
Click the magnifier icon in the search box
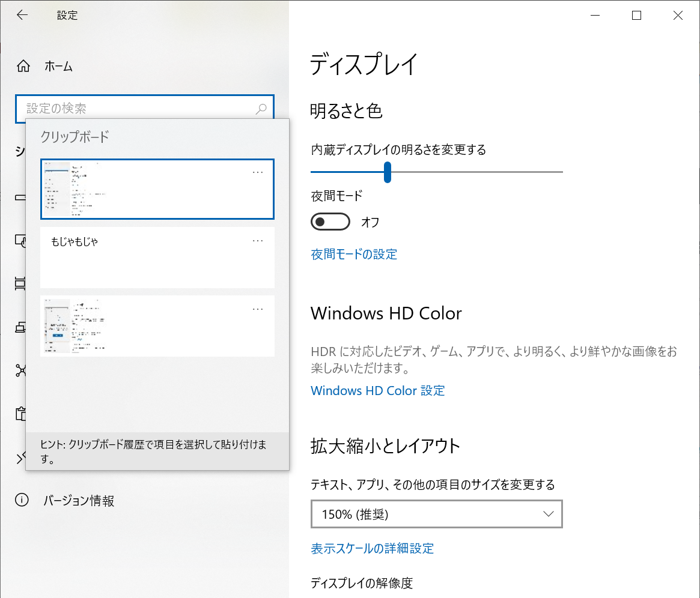coord(261,108)
